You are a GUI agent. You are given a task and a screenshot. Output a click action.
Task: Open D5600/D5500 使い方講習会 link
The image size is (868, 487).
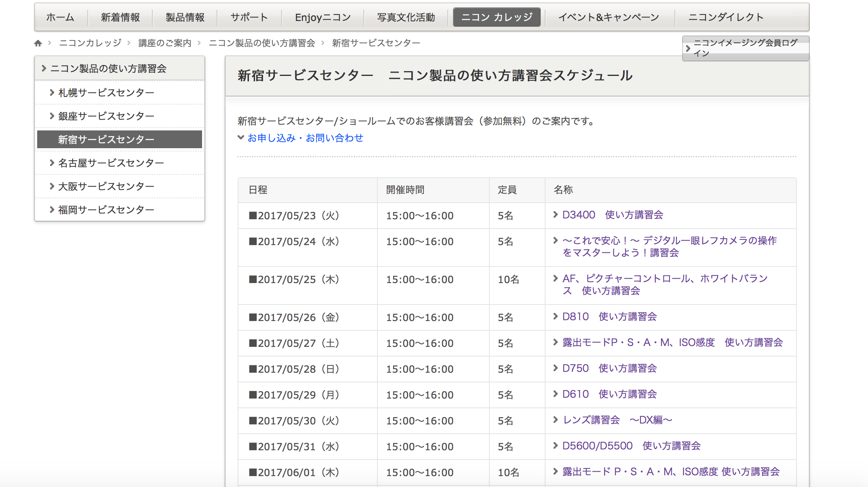coord(631,446)
